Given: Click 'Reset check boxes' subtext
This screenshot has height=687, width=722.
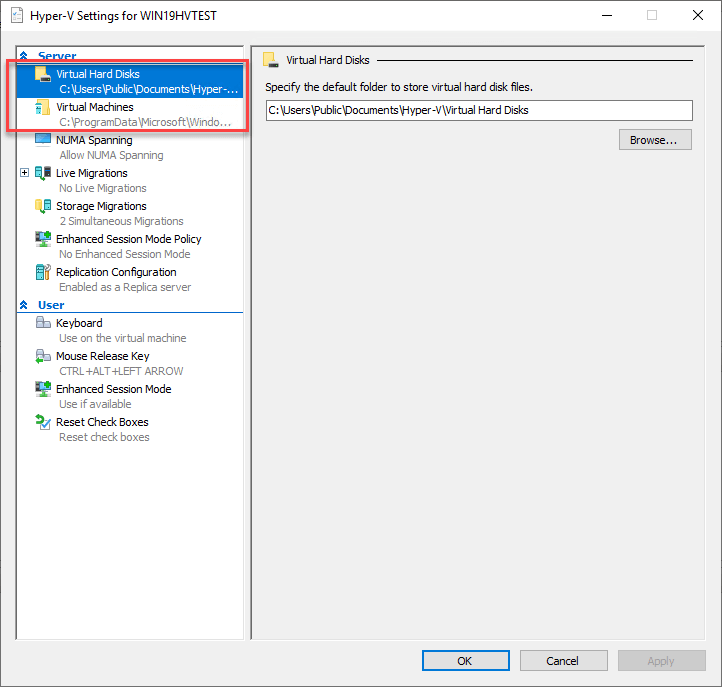Looking at the screenshot, I should click(105, 437).
